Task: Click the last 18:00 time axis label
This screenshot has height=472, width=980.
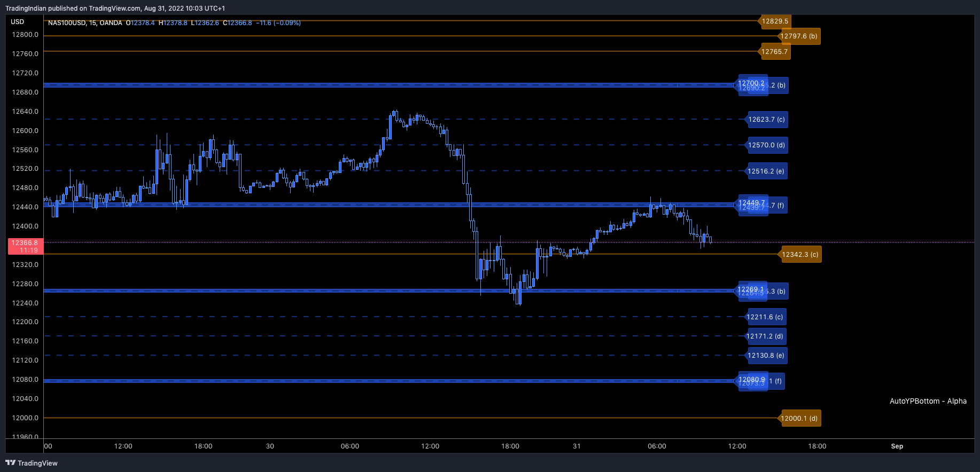Action: coord(817,446)
